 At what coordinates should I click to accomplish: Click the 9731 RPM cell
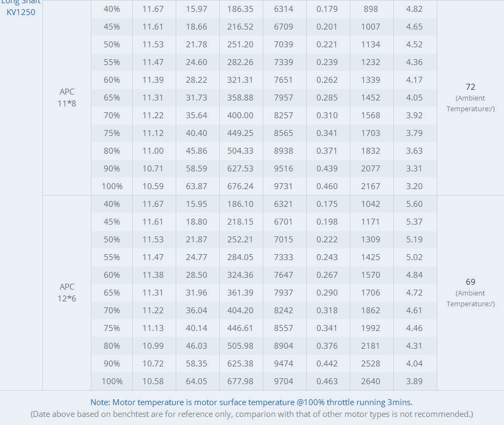click(284, 186)
